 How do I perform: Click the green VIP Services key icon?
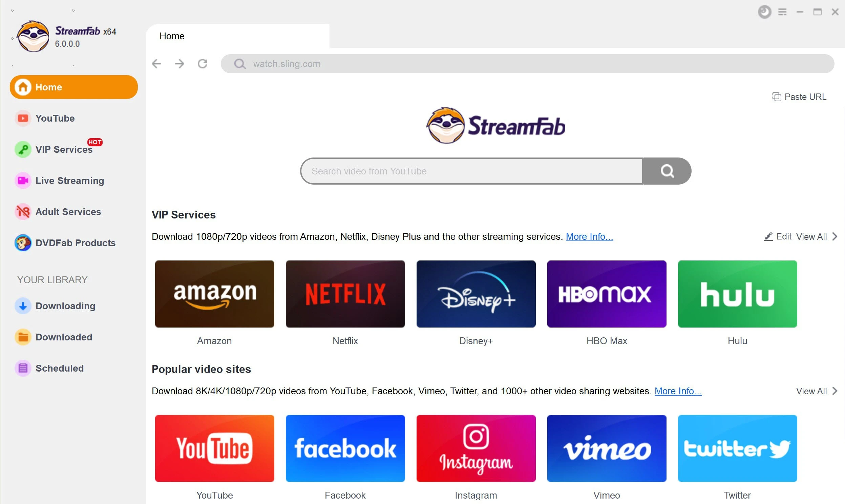coord(23,149)
